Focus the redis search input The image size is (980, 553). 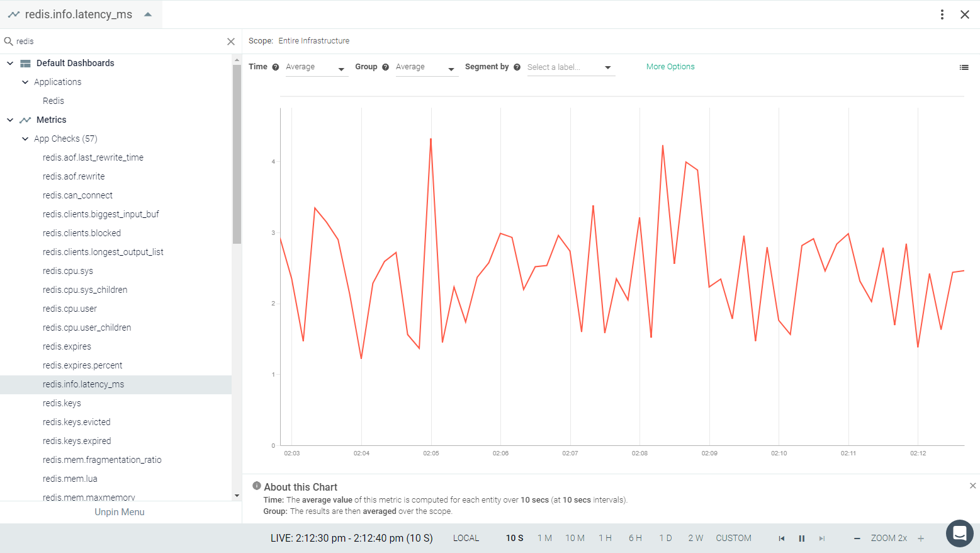coord(120,42)
